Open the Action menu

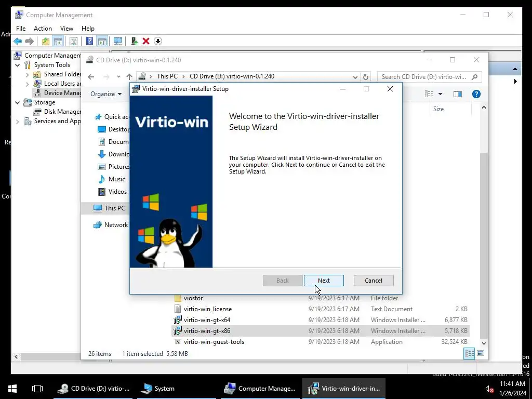(43, 29)
